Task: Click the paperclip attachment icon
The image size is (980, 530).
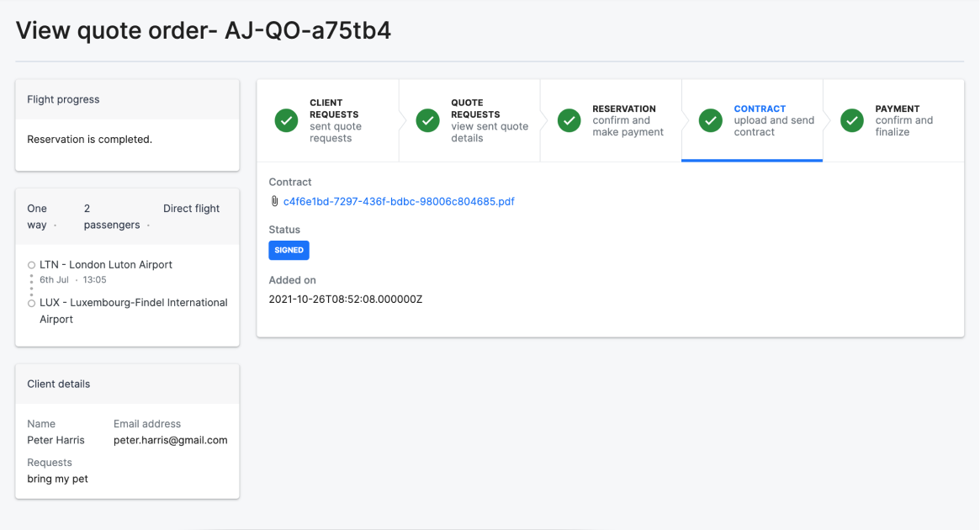Action: 274,202
